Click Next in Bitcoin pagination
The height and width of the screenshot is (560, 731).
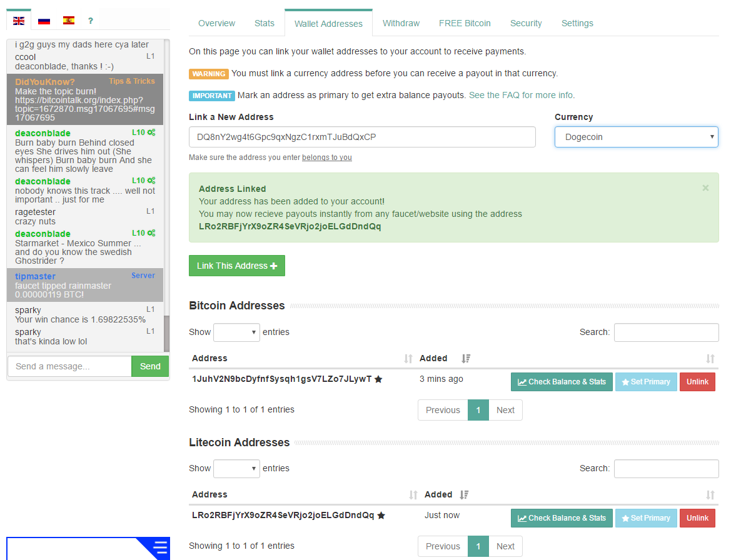coord(505,410)
